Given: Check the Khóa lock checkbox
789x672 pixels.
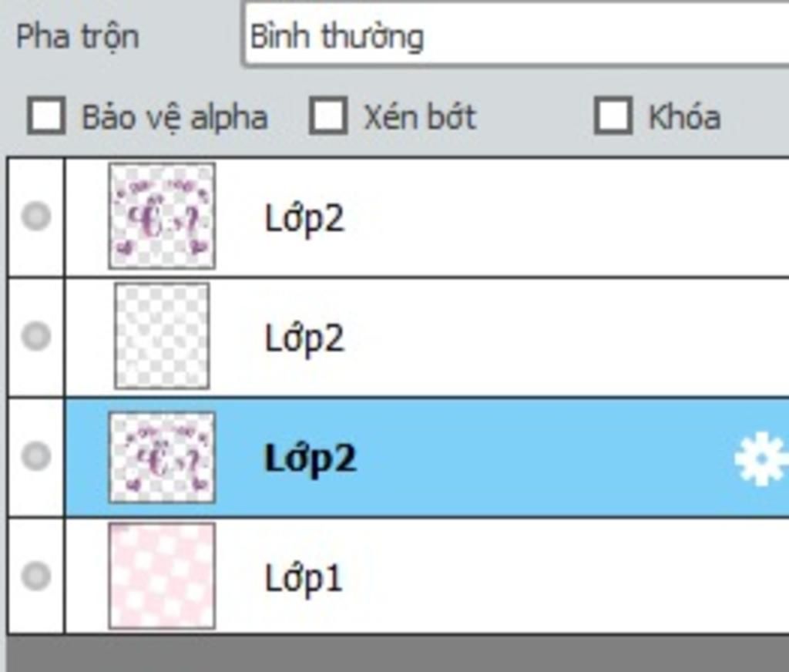Looking at the screenshot, I should point(613,116).
